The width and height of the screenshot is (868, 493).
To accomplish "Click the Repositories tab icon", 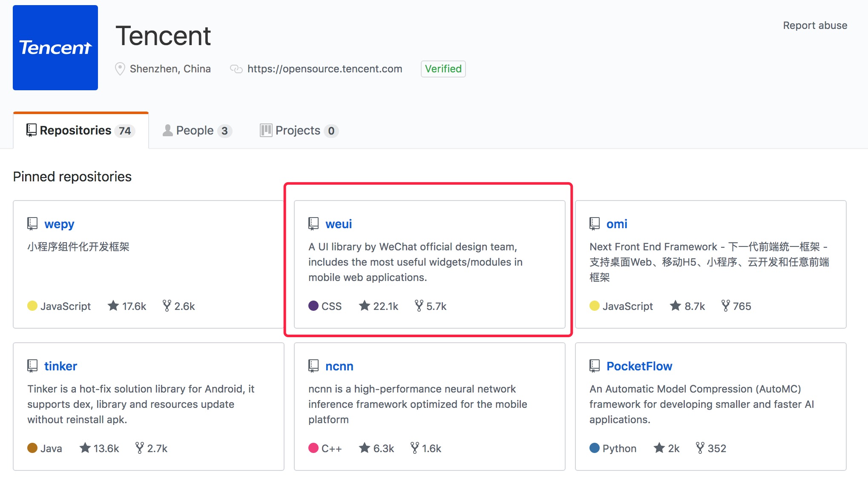I will tap(30, 130).
